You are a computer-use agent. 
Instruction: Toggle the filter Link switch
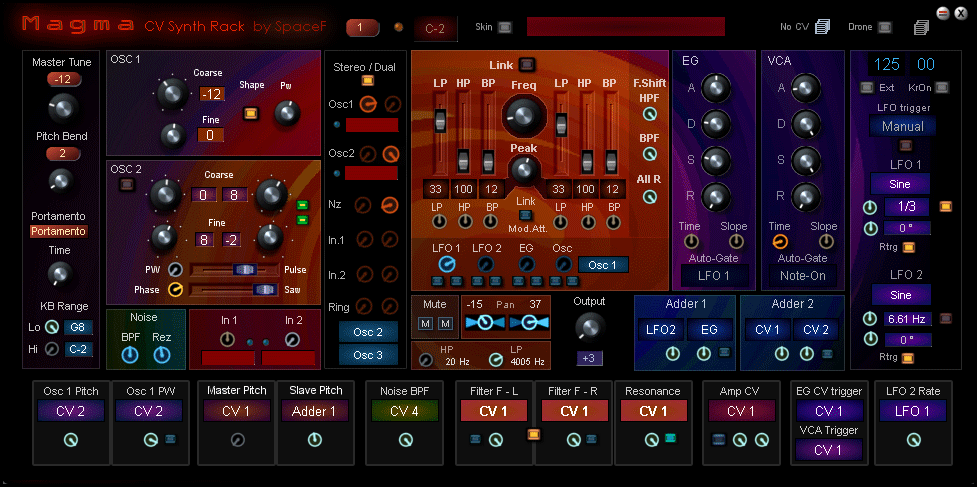(527, 65)
